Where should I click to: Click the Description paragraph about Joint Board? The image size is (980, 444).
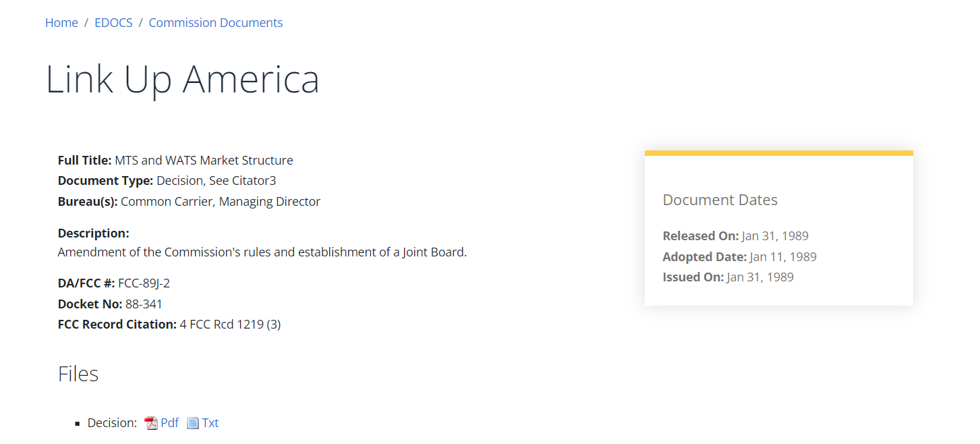click(262, 252)
